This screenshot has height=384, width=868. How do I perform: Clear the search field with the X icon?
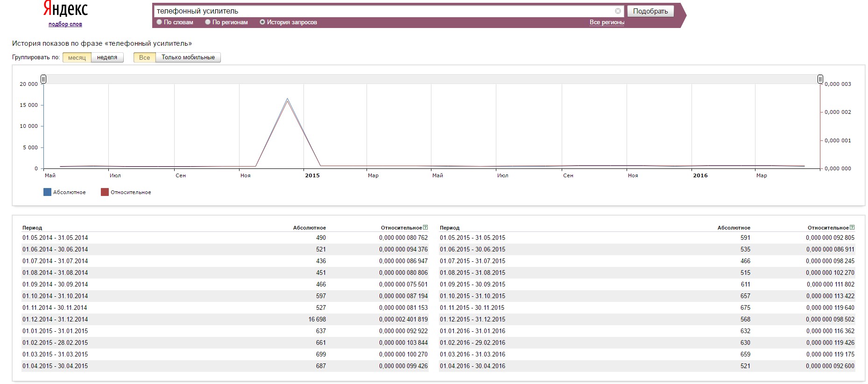coord(618,11)
